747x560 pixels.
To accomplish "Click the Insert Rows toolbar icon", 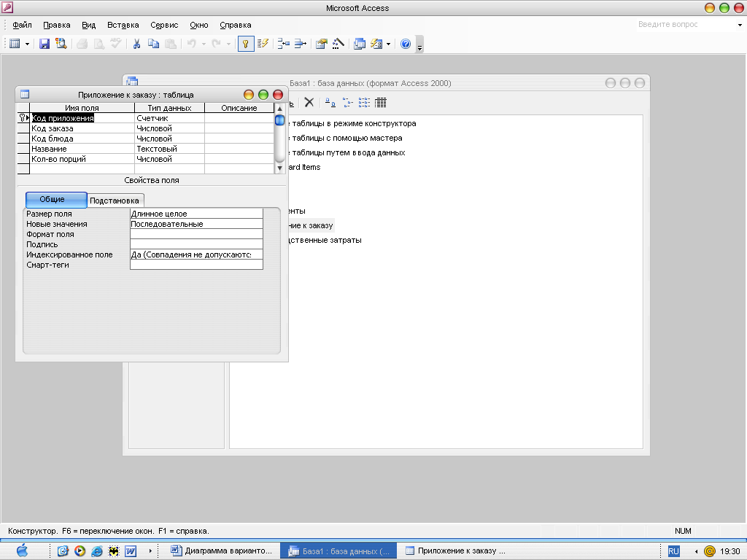I will (284, 44).
